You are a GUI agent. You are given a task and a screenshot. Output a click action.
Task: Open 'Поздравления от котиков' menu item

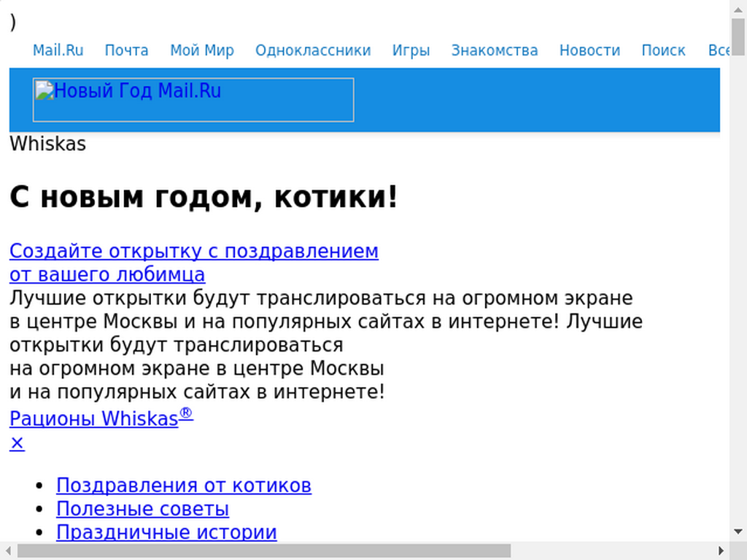(184, 486)
